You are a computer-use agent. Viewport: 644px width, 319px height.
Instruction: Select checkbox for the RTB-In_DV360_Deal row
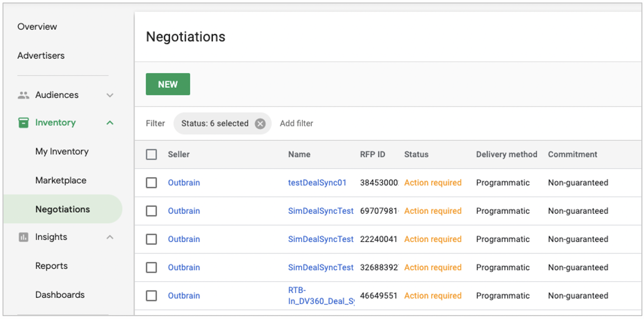[151, 296]
